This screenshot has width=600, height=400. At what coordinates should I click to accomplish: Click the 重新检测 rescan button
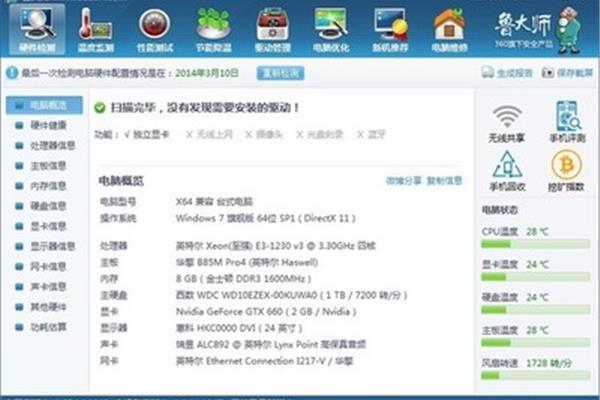pyautogui.click(x=280, y=73)
